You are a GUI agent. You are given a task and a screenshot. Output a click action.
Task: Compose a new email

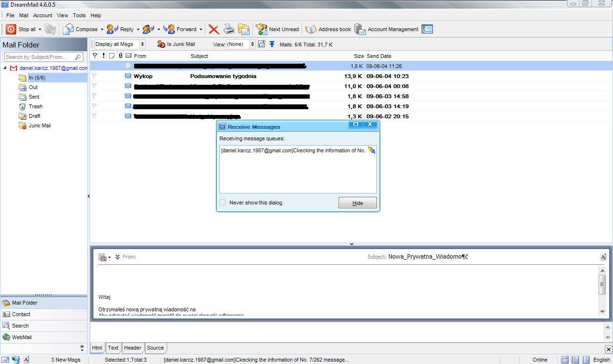80,29
